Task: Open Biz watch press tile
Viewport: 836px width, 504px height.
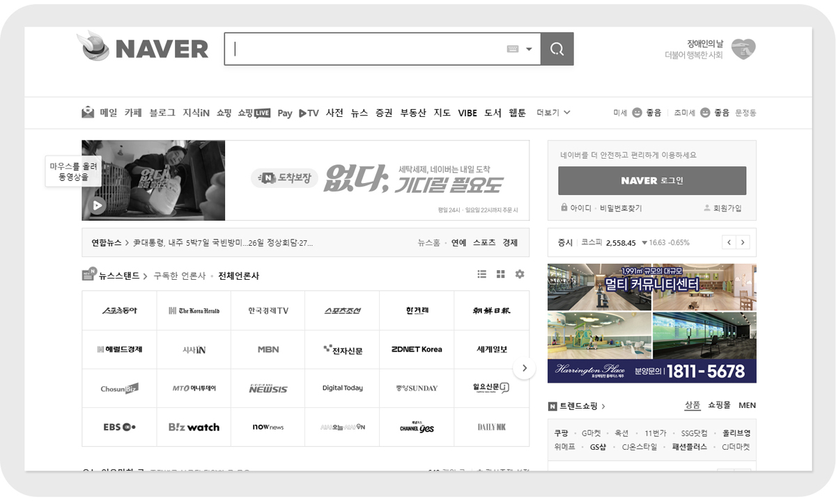Action: pyautogui.click(x=194, y=427)
